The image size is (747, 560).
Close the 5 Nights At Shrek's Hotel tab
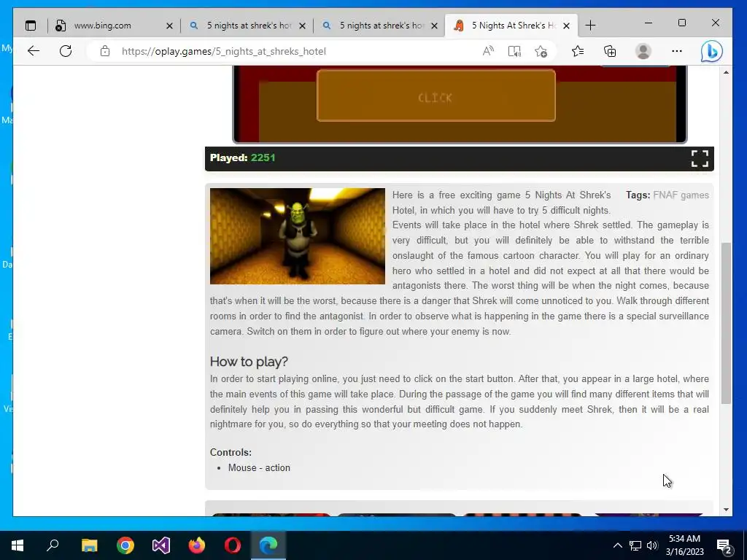click(x=566, y=26)
